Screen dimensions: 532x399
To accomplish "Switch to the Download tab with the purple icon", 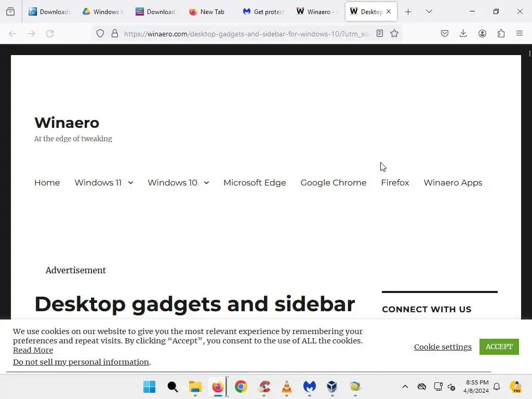I will click(x=155, y=11).
